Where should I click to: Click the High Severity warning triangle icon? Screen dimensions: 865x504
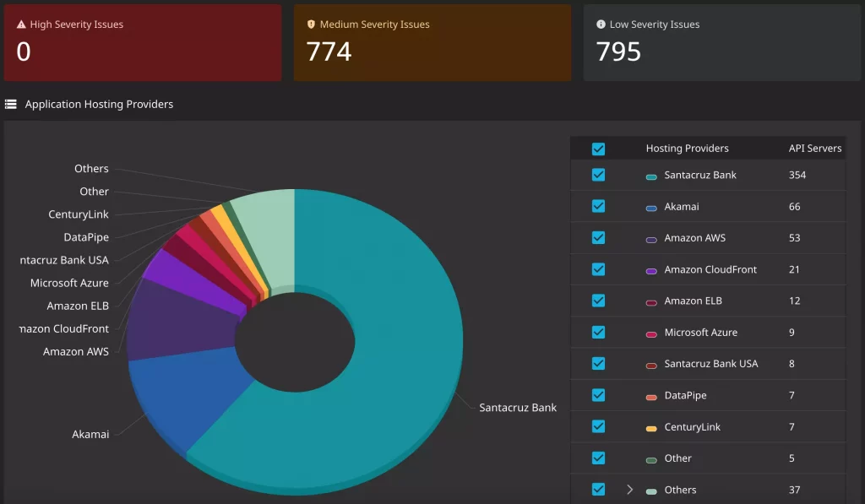(21, 24)
